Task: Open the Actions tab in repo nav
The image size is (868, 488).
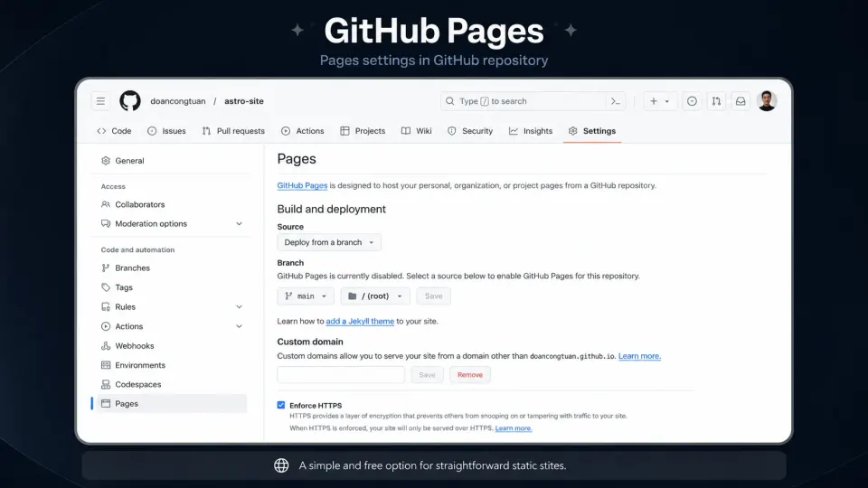Action: tap(302, 131)
